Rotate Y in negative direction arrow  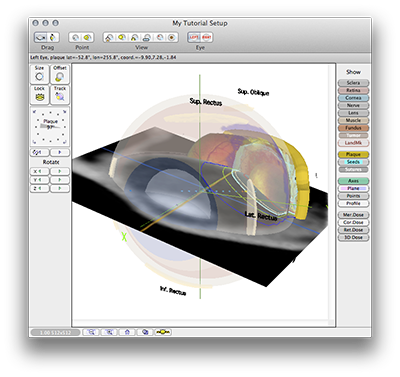(x=40, y=180)
